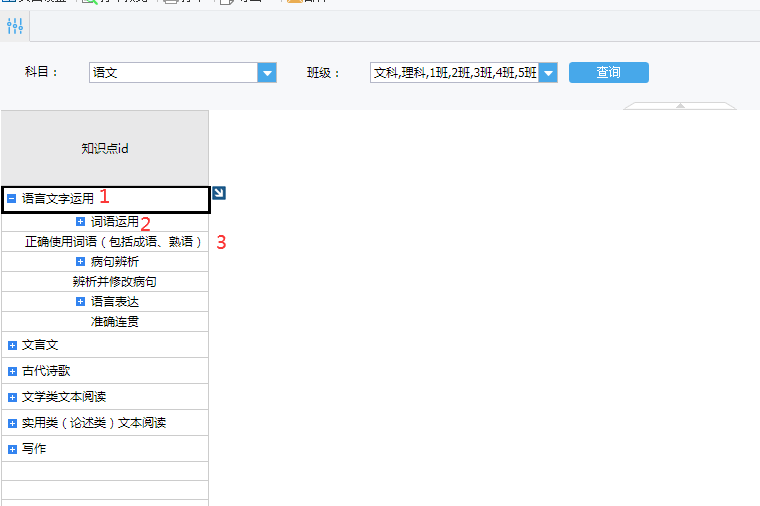Click the 文学类文本阅读 label
760x506 pixels.
click(x=64, y=396)
